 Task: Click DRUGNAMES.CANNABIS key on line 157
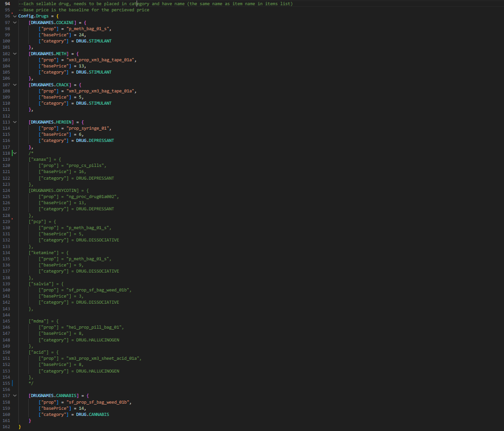(54, 396)
